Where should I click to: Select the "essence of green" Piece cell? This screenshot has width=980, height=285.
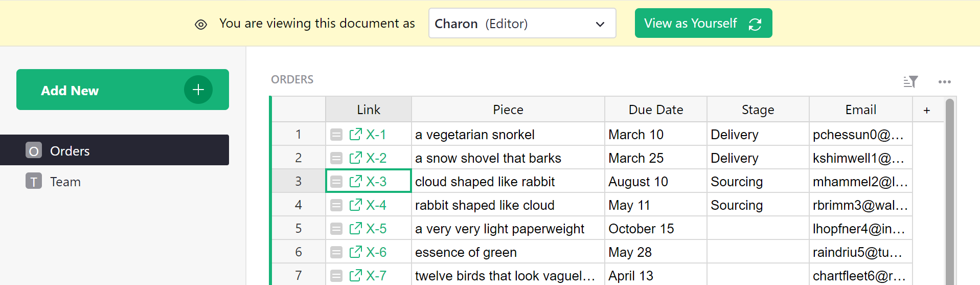(x=508, y=252)
